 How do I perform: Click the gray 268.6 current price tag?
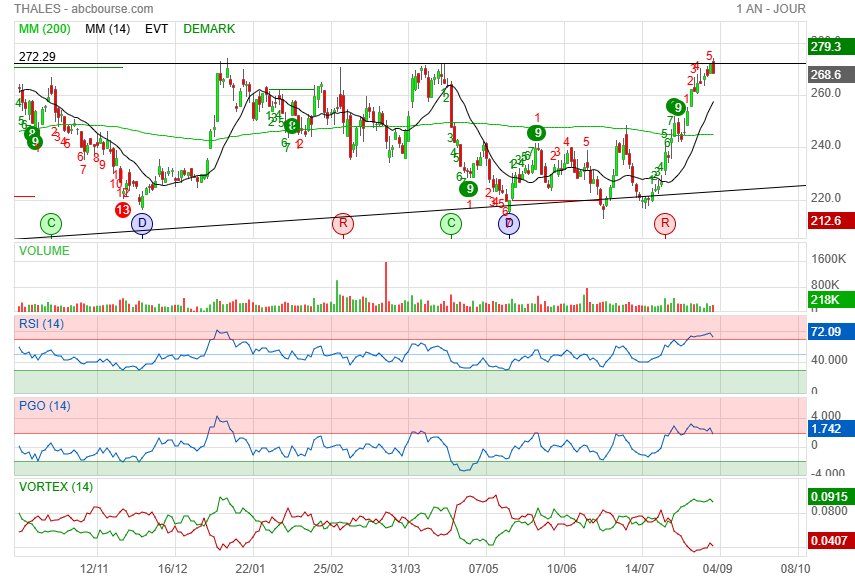[830, 75]
